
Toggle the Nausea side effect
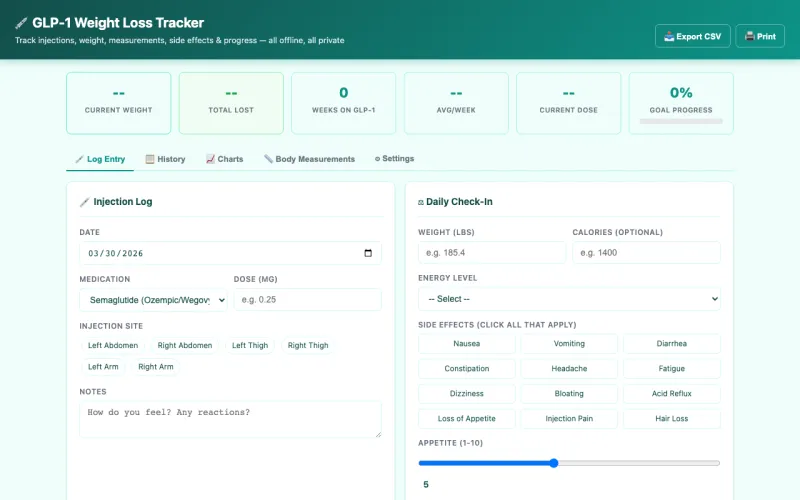coord(467,344)
